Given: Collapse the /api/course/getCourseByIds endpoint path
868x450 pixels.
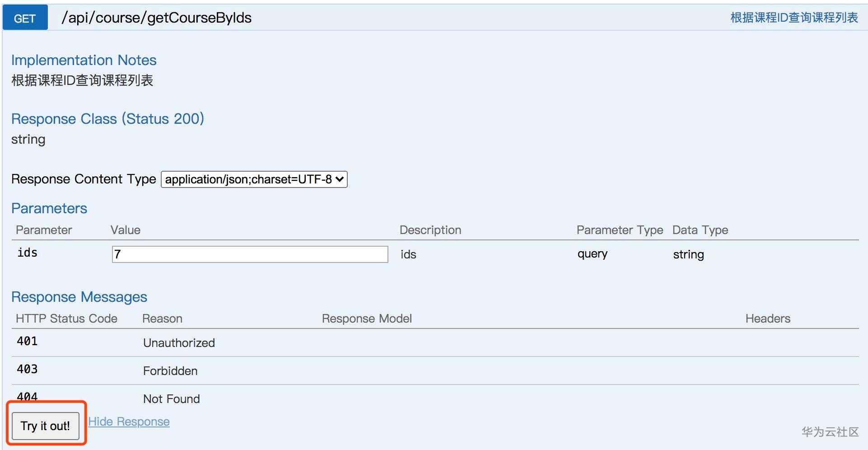Looking at the screenshot, I should coord(156,18).
